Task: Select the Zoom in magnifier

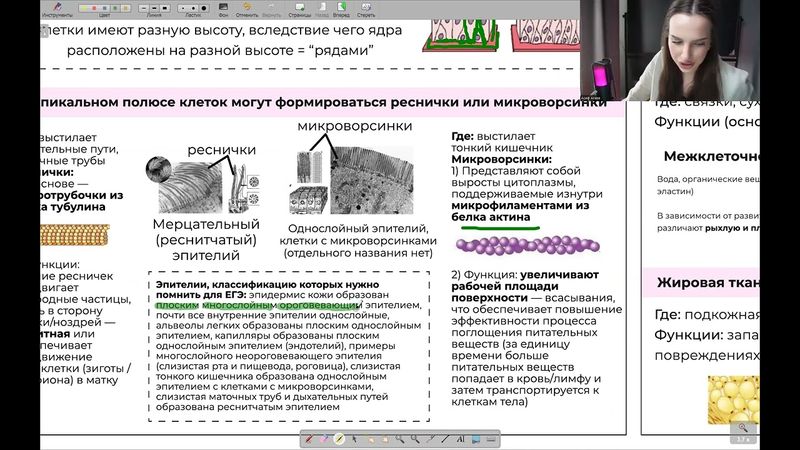Action: [x=399, y=439]
